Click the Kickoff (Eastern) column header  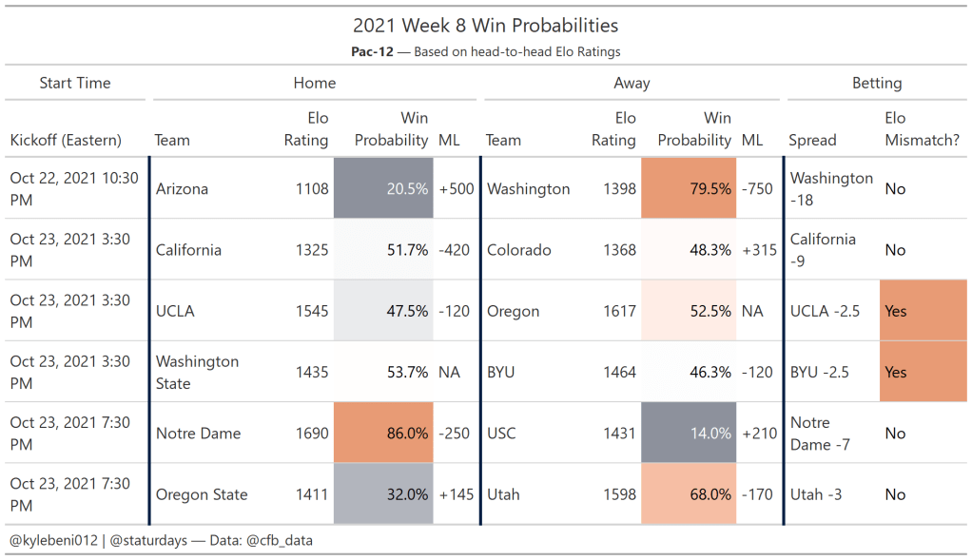[66, 140]
